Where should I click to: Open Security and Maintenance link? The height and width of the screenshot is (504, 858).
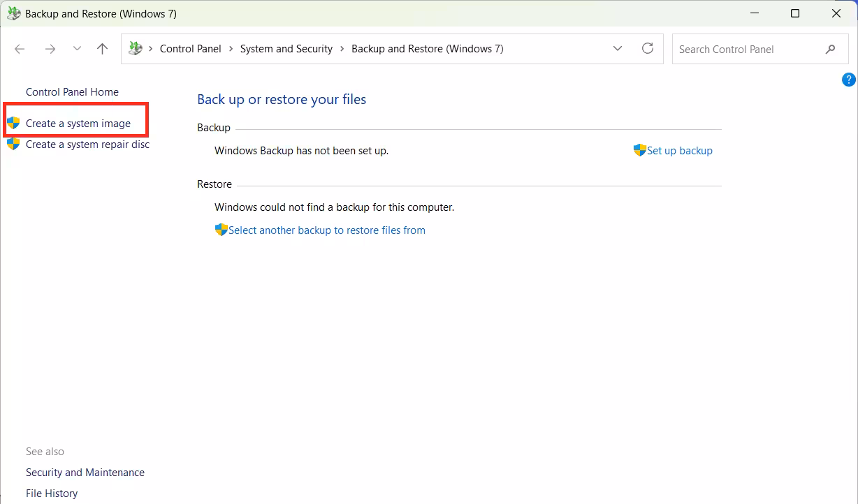[85, 473]
